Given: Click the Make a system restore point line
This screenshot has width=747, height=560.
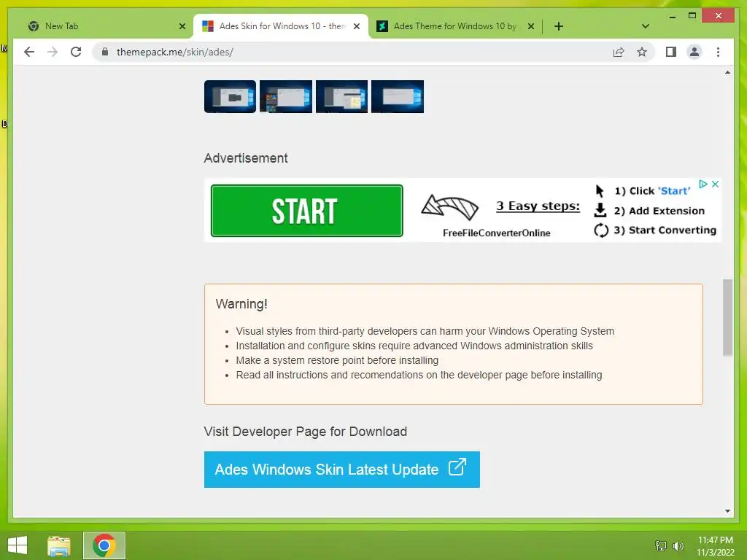Looking at the screenshot, I should pyautogui.click(x=337, y=360).
